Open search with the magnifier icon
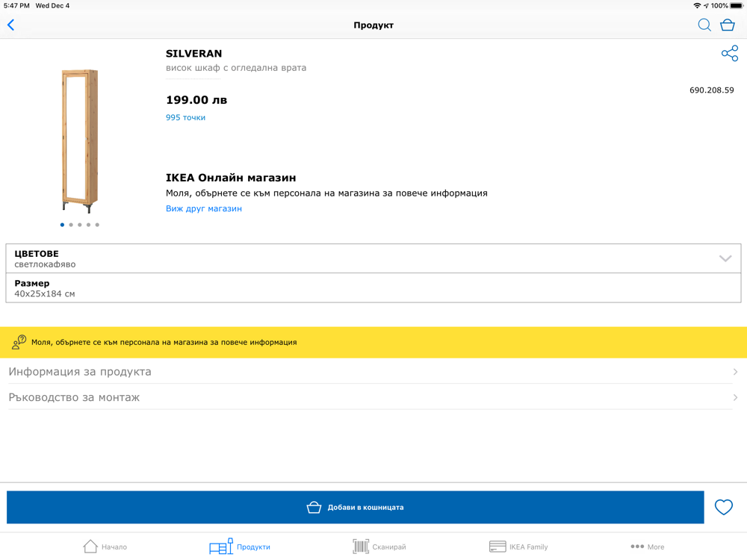 point(704,25)
